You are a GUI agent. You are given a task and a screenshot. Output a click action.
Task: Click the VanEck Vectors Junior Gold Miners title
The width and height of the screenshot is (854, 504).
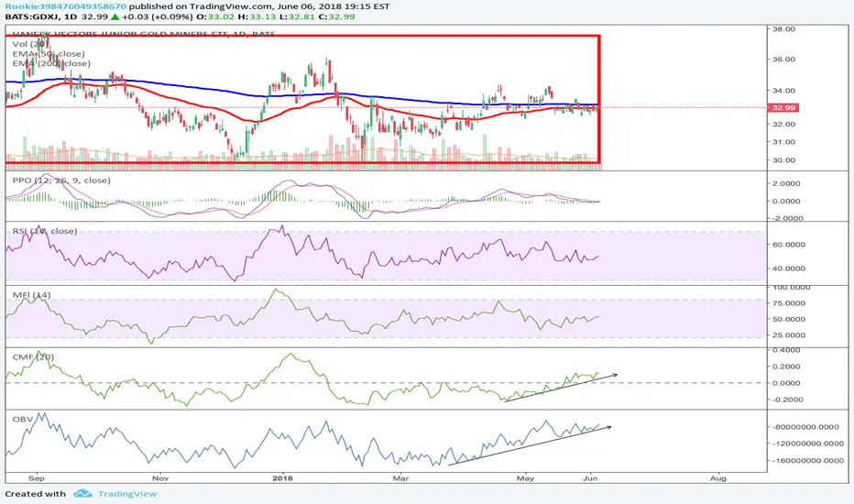pyautogui.click(x=144, y=34)
